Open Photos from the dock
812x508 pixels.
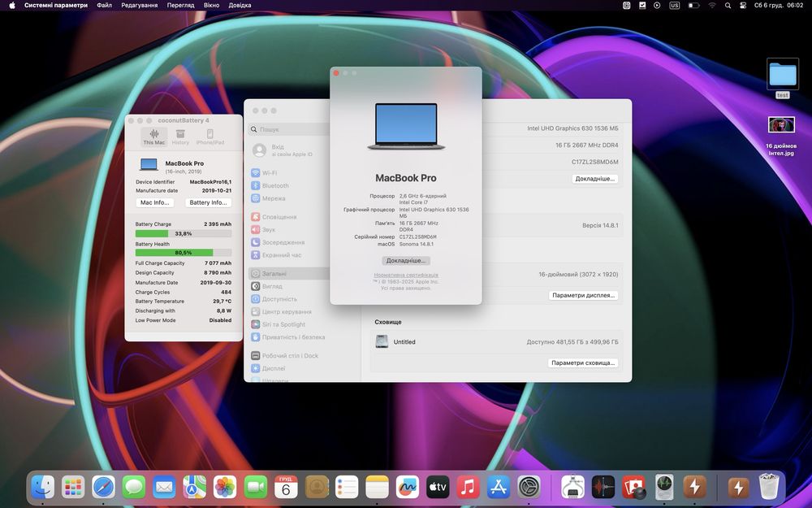(225, 487)
